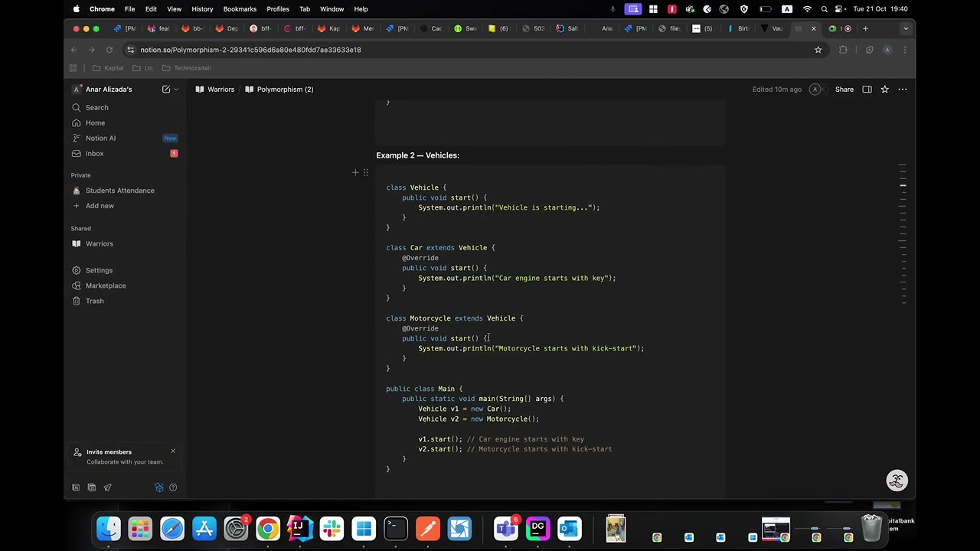Open Microsoft Teams from the Dock

[505, 529]
